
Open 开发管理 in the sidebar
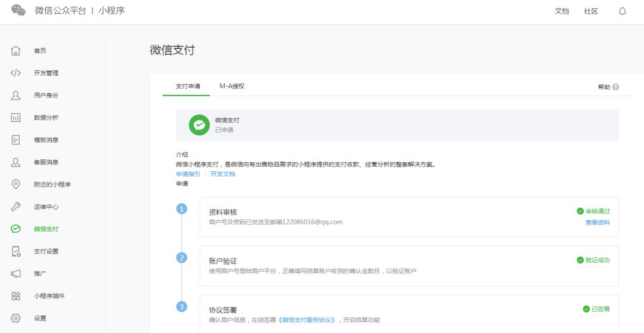[x=46, y=73]
